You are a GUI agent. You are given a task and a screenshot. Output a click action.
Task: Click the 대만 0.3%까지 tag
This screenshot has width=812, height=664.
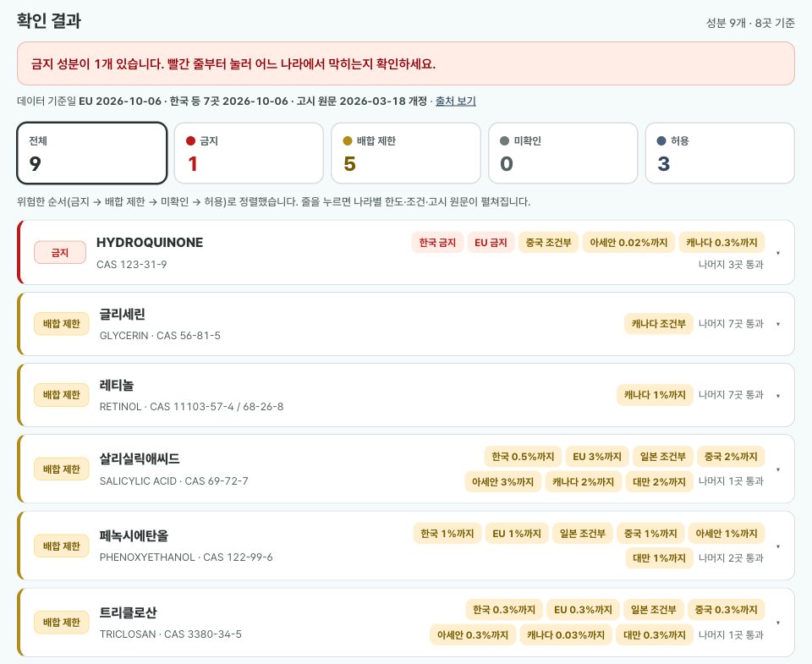tap(655, 635)
